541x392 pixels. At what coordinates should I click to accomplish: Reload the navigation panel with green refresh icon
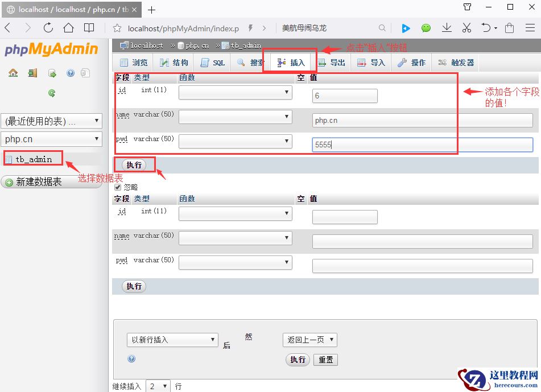click(x=52, y=93)
